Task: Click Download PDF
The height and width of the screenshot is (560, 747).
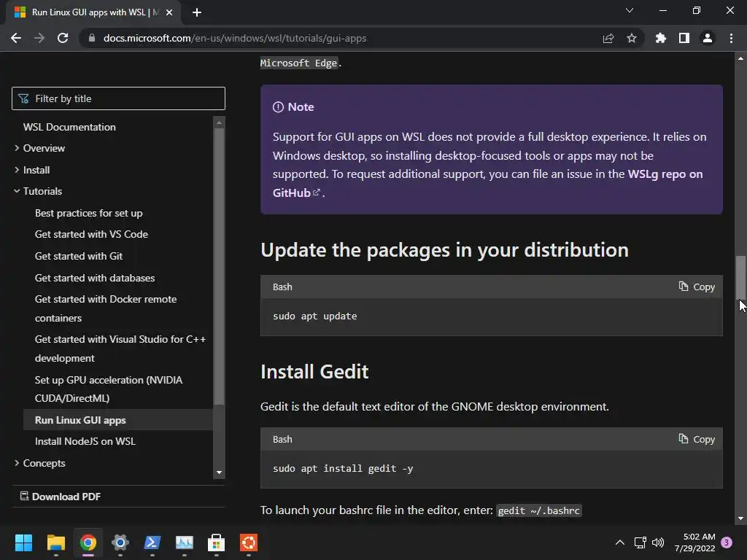Action: point(61,497)
